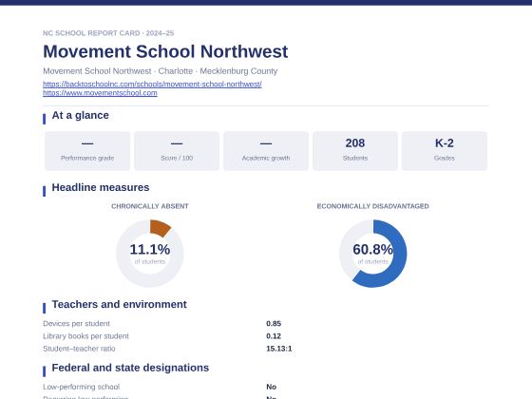
Task: Click the 11.1% chronically absent donut chart
Action: tap(150, 254)
